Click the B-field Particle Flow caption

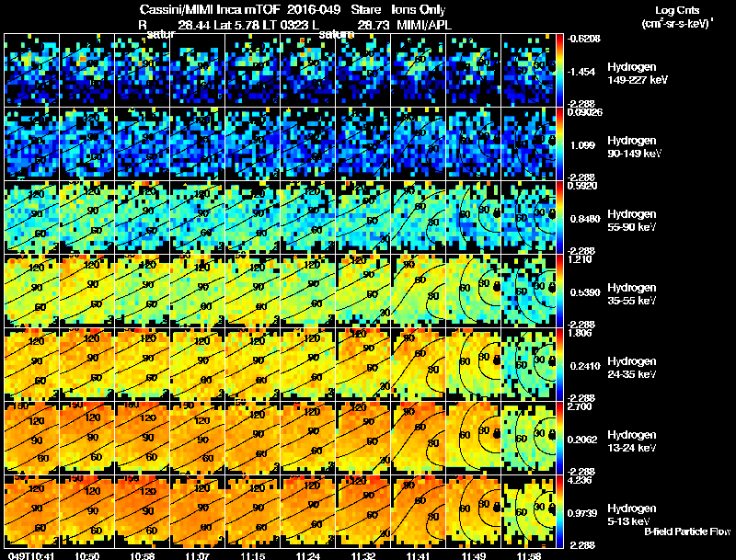click(687, 531)
